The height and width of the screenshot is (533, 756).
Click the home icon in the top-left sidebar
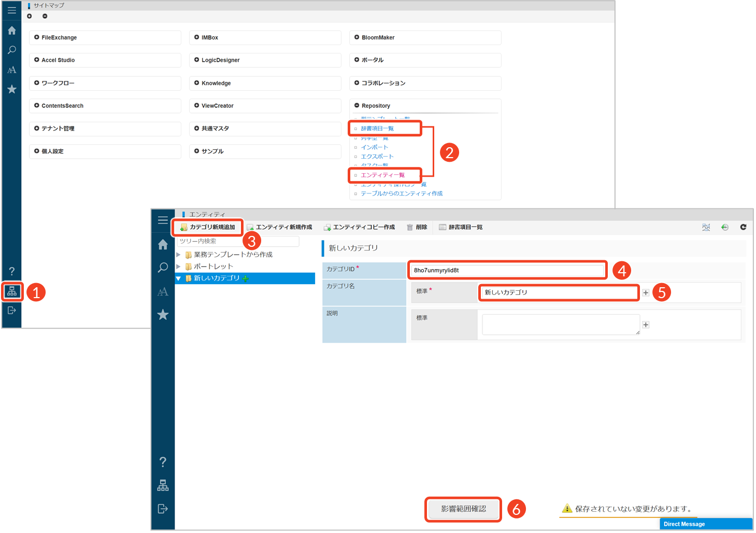[12, 31]
